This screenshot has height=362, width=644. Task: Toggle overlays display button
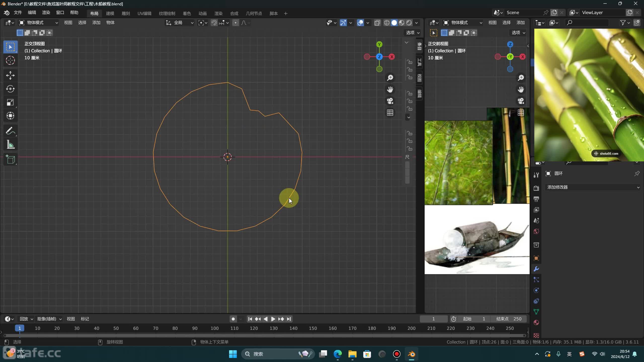[x=360, y=23]
